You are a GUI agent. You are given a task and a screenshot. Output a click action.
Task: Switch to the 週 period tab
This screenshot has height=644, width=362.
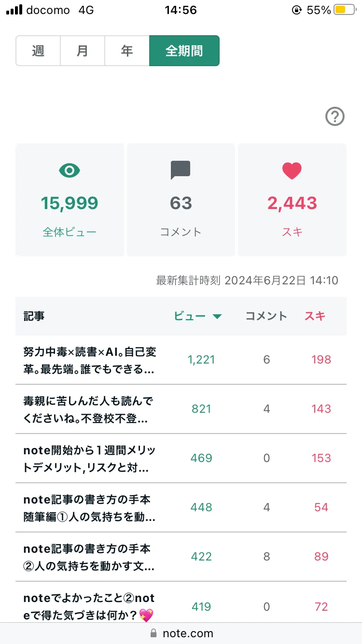tap(38, 51)
